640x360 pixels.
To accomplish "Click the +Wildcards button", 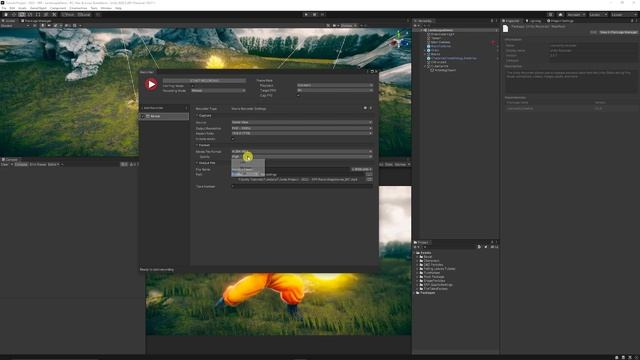I will tap(362, 169).
